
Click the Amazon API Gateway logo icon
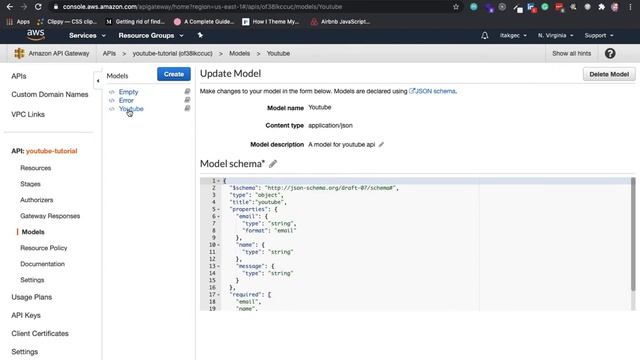19,53
